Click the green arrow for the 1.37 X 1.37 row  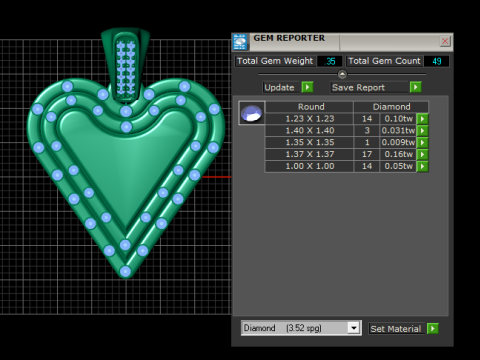pyautogui.click(x=423, y=154)
